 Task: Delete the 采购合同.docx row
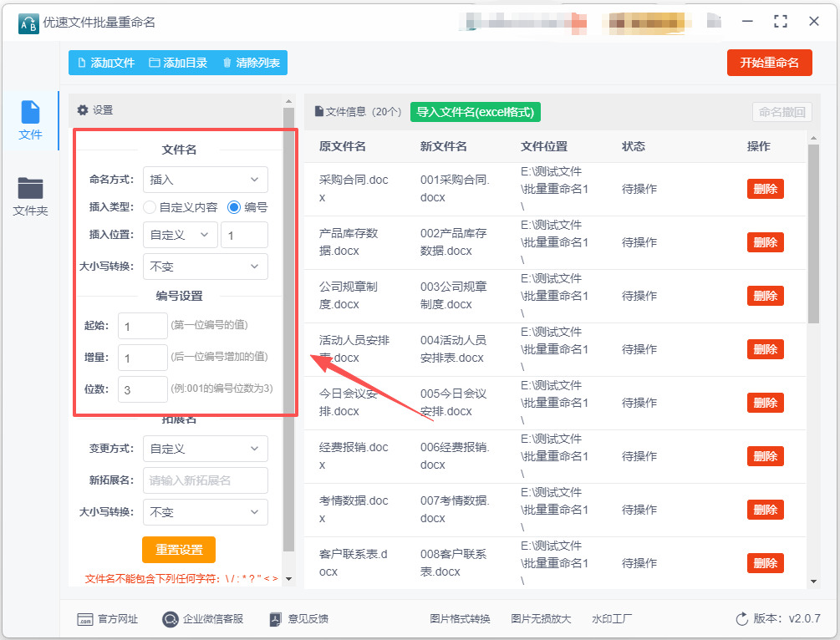click(x=765, y=189)
